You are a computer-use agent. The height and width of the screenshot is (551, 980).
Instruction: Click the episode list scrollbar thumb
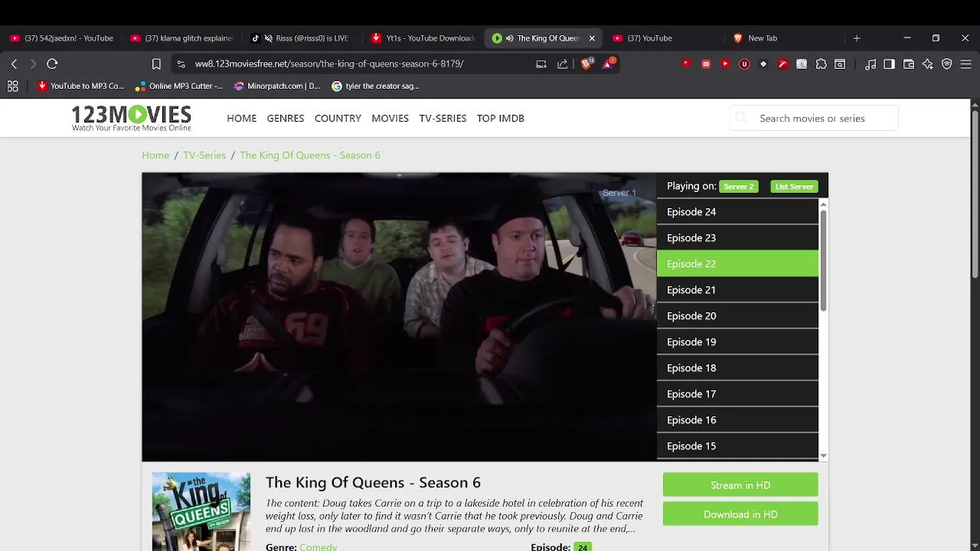823,260
